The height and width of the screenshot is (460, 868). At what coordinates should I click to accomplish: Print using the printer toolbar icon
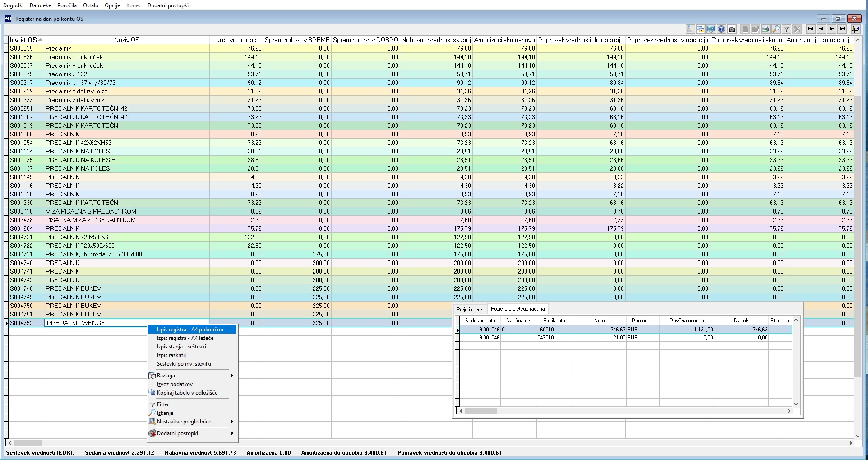[766, 29]
